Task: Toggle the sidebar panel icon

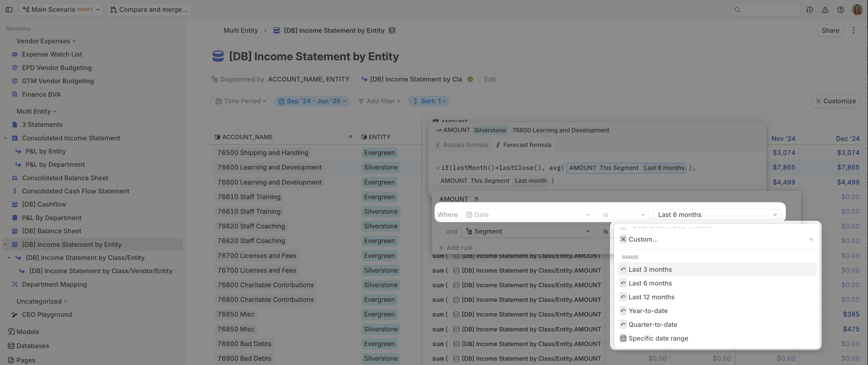Action: (x=9, y=9)
